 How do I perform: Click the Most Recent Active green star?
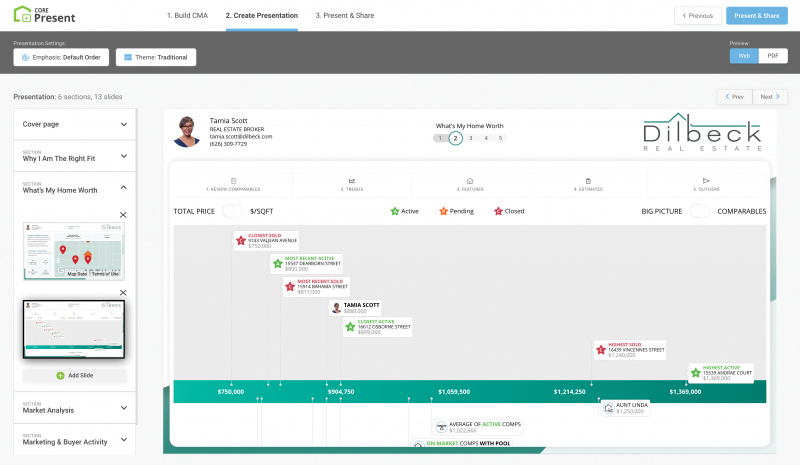coord(278,263)
